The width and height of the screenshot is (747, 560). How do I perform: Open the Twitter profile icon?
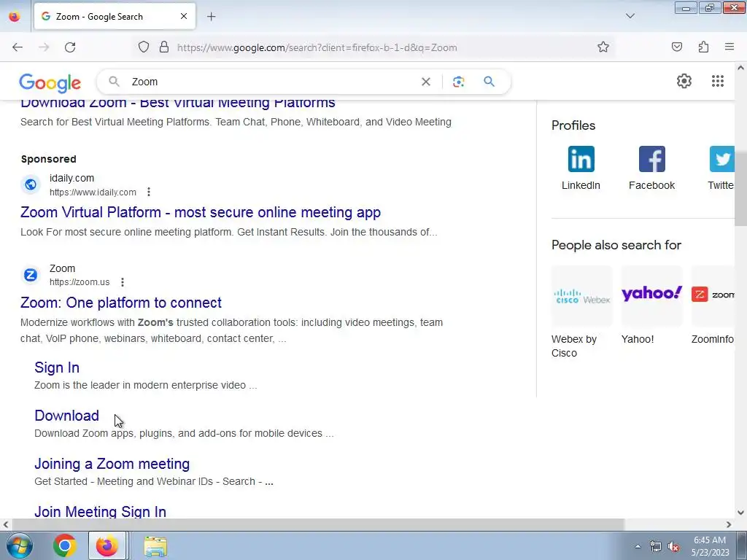[721, 159]
